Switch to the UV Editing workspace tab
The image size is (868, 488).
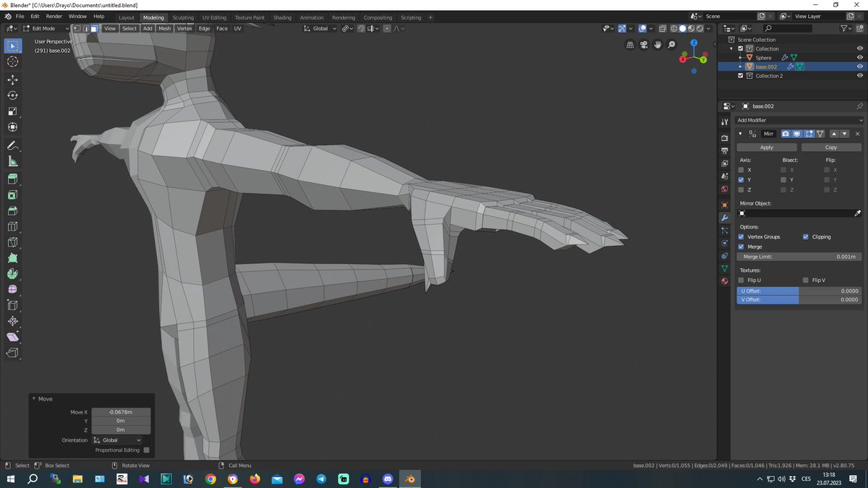(214, 17)
